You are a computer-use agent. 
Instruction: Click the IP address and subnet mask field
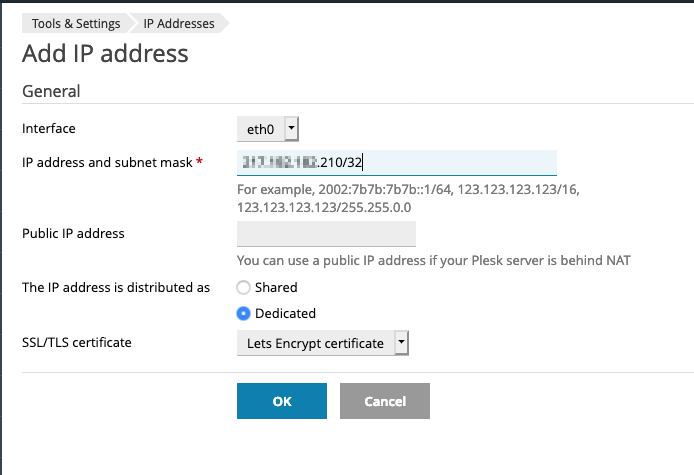(x=396, y=163)
